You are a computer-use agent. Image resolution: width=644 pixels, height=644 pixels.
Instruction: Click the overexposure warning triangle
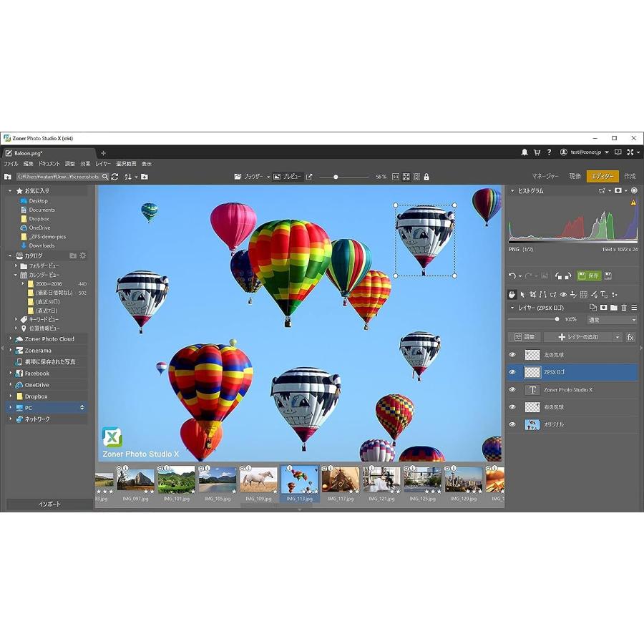tap(633, 203)
